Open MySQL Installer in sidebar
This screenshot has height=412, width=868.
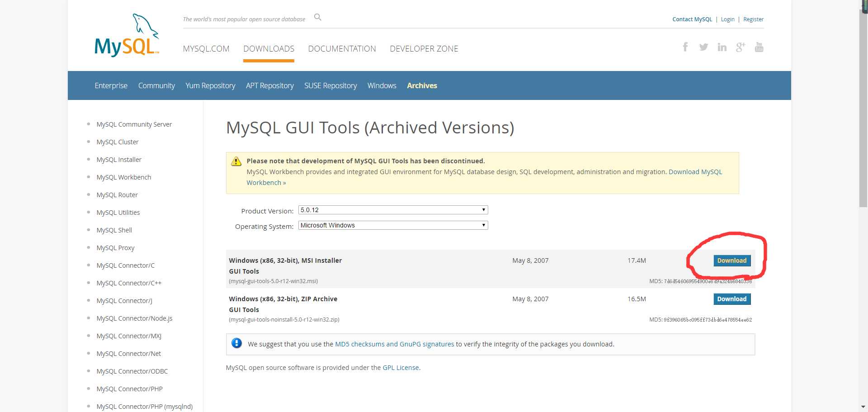tap(119, 160)
